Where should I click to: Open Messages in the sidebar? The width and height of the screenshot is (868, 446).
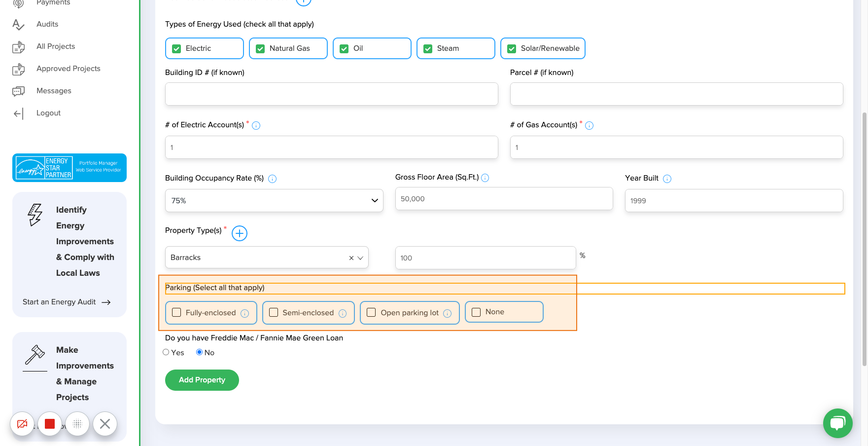tap(54, 91)
